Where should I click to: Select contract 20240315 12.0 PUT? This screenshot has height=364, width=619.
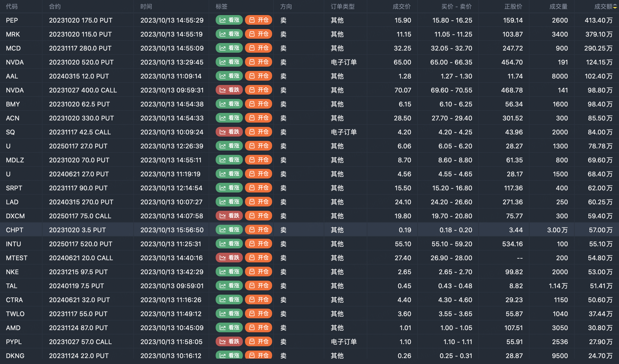point(79,76)
